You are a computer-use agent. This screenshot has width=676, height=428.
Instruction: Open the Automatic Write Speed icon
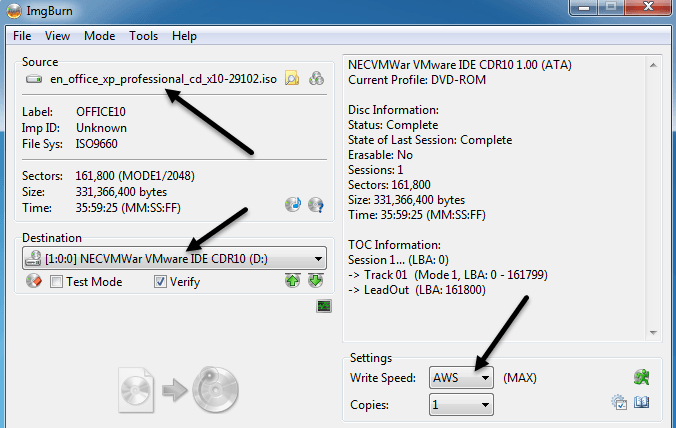pyautogui.click(x=642, y=377)
